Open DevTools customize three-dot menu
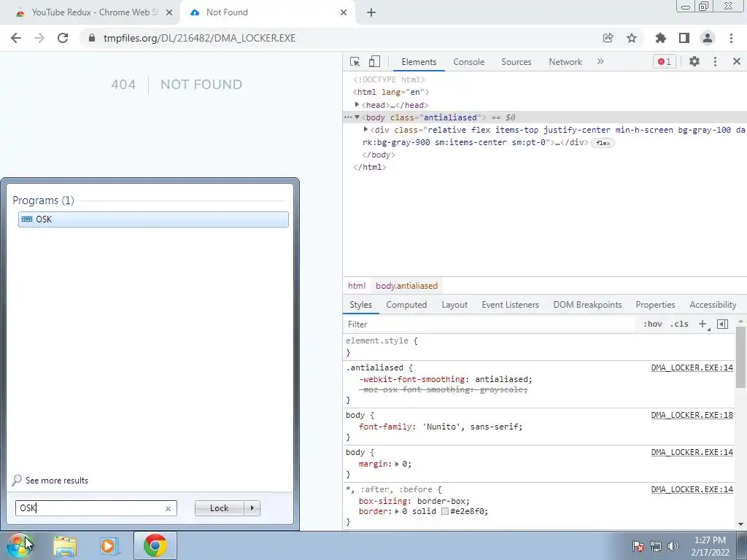 pos(715,61)
